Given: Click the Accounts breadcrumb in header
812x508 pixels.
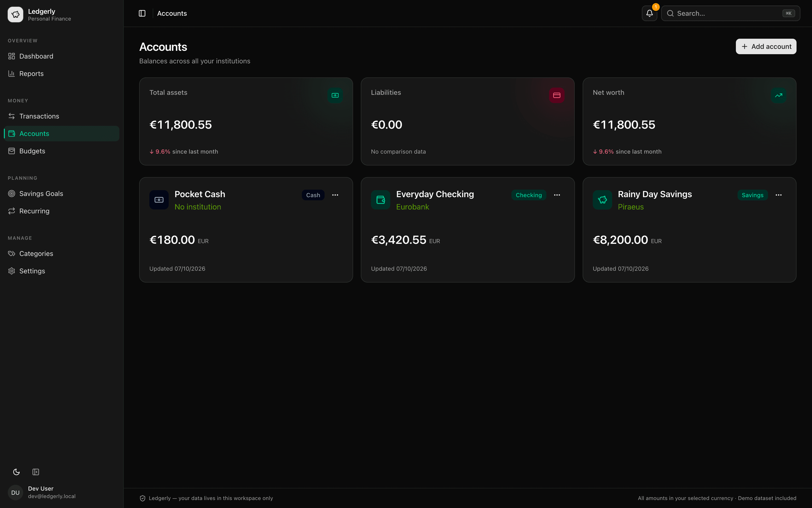Looking at the screenshot, I should click(172, 14).
